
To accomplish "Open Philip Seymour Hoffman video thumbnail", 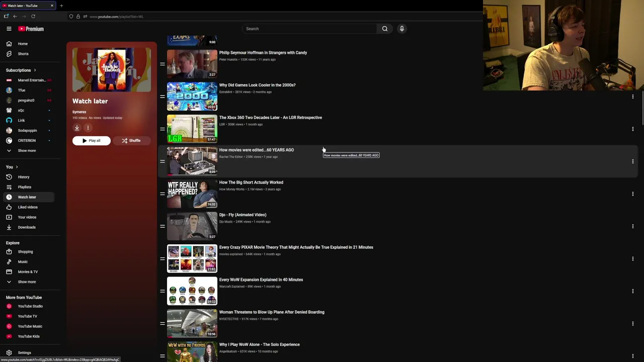I will tap(192, 64).
